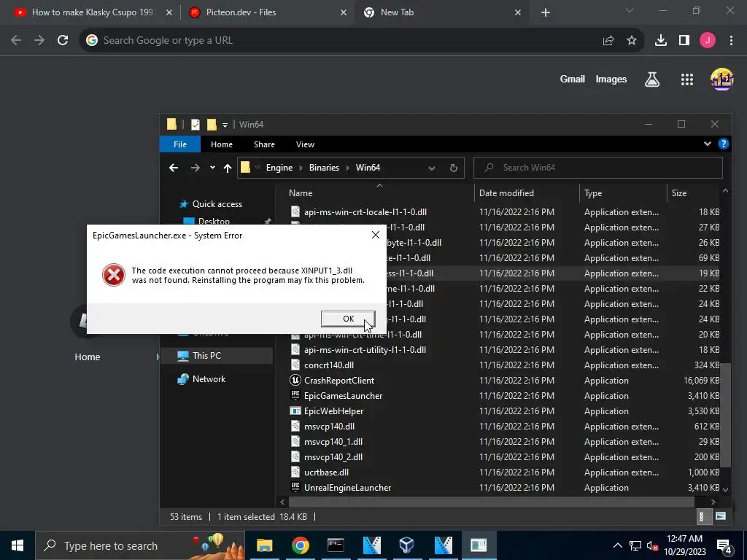Open File Explorer from the taskbar
747x560 pixels.
click(264, 545)
